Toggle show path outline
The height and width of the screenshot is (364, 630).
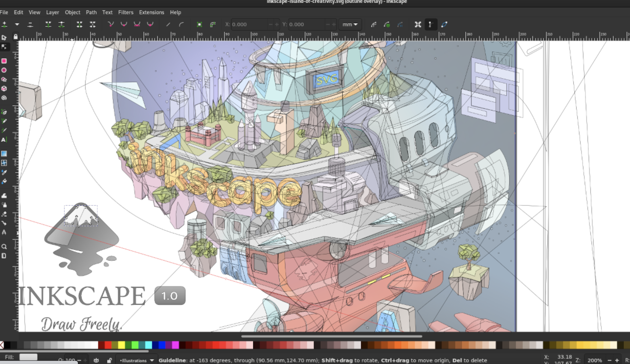444,24
